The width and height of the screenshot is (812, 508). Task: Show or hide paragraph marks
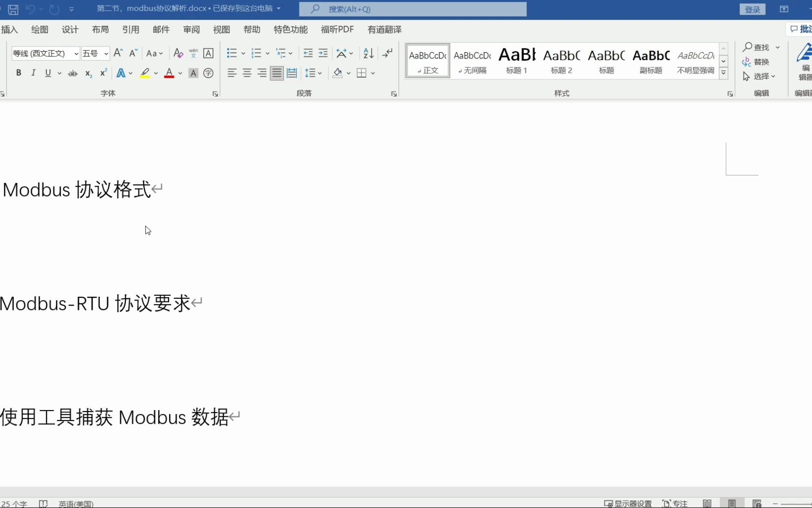coord(387,53)
